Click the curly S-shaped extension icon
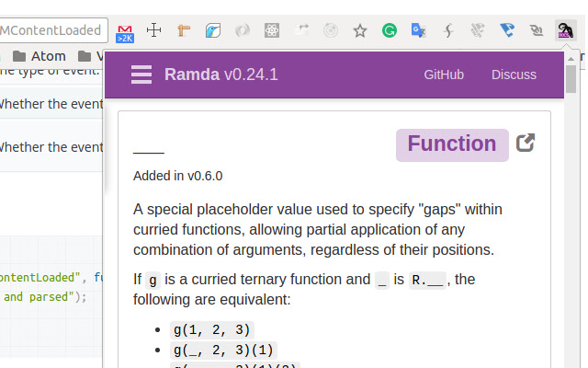This screenshot has width=588, height=368. point(448,30)
